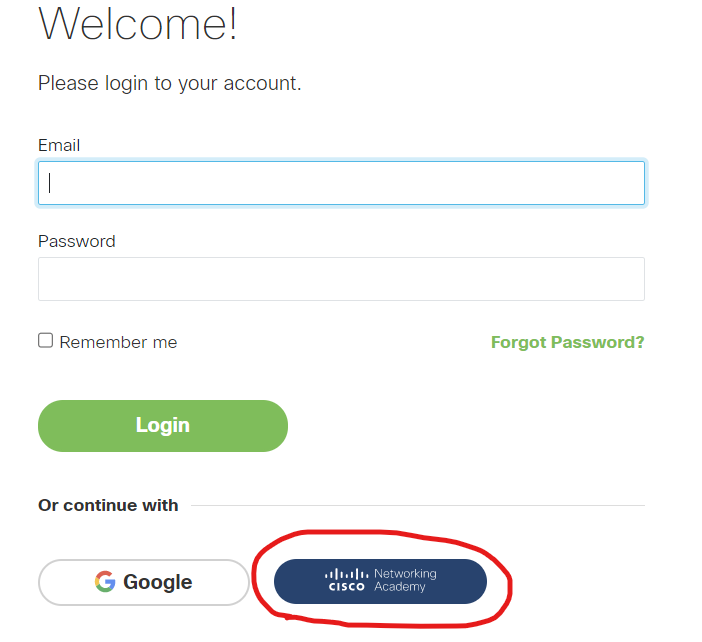Click the Welcome! heading
The image size is (702, 642).
[x=138, y=24]
